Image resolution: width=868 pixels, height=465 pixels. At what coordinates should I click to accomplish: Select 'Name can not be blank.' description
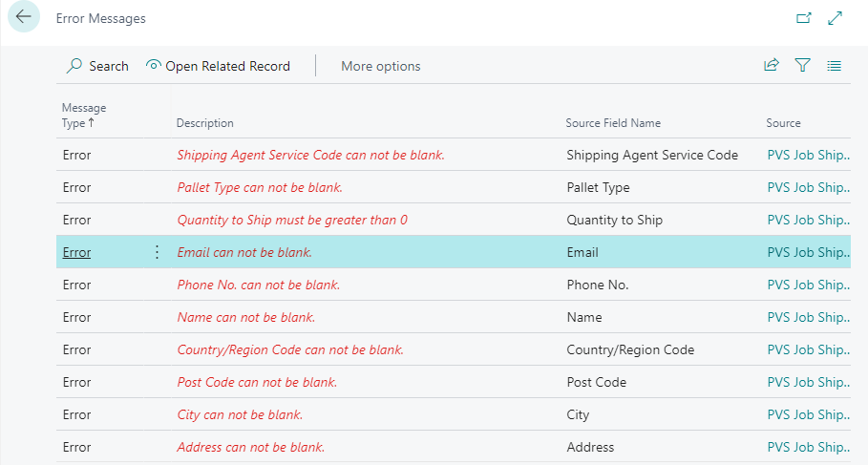[x=245, y=317]
